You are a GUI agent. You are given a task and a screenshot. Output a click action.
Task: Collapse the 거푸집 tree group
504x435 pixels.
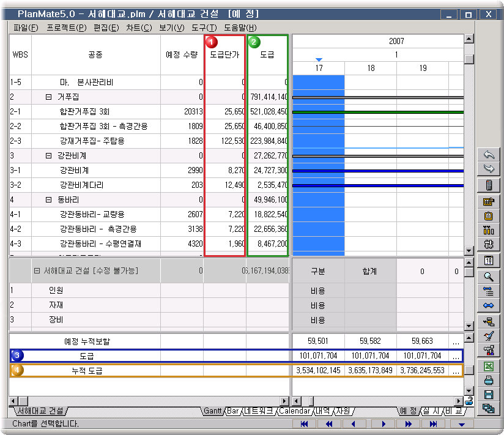tap(48, 97)
